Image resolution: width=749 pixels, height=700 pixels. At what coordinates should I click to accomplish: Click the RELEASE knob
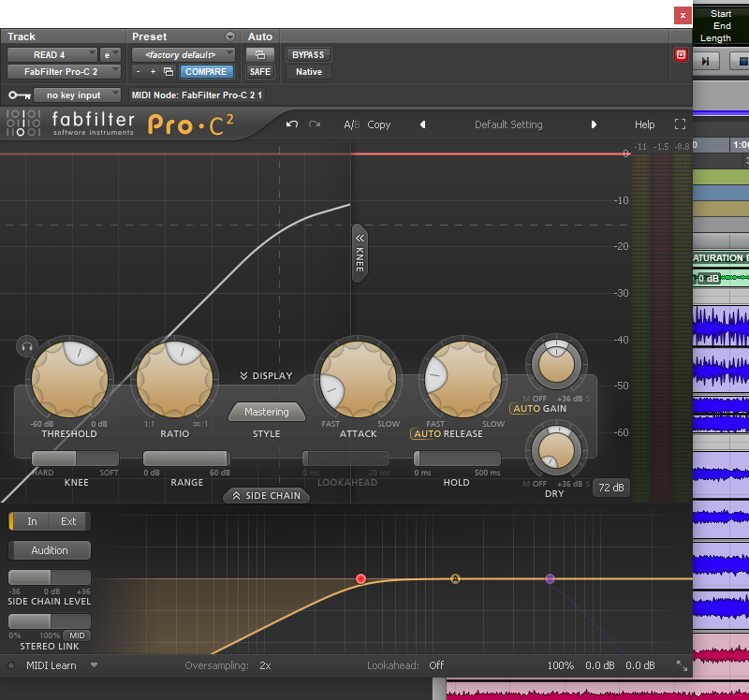(463, 380)
